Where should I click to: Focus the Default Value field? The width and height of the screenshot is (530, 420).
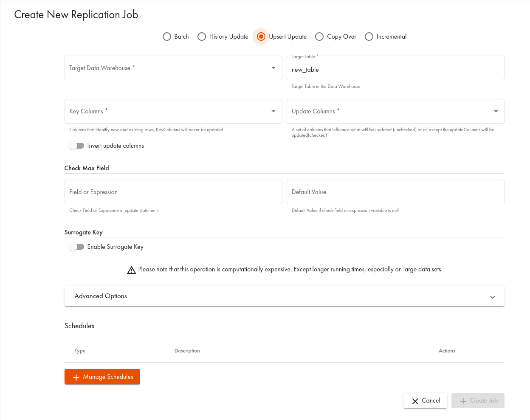(395, 192)
